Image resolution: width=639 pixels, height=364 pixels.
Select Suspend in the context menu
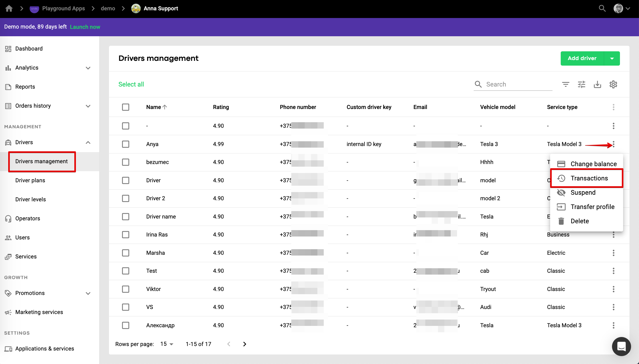click(x=583, y=193)
